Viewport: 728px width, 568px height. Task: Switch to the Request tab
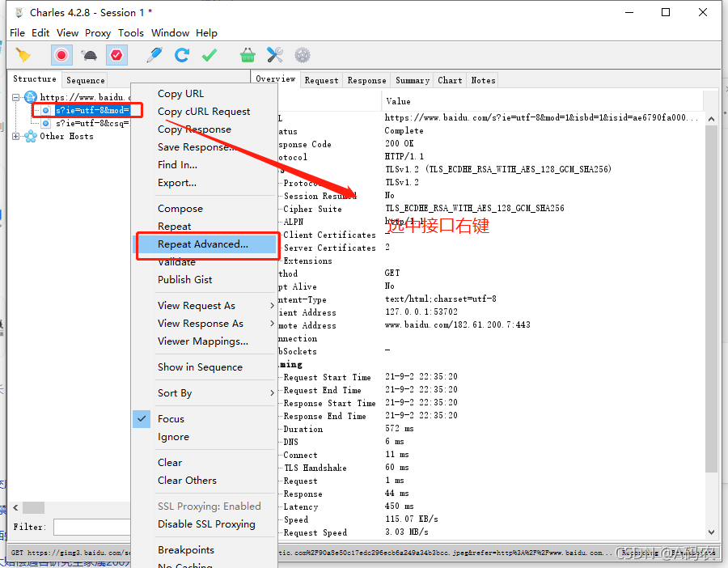click(x=321, y=80)
